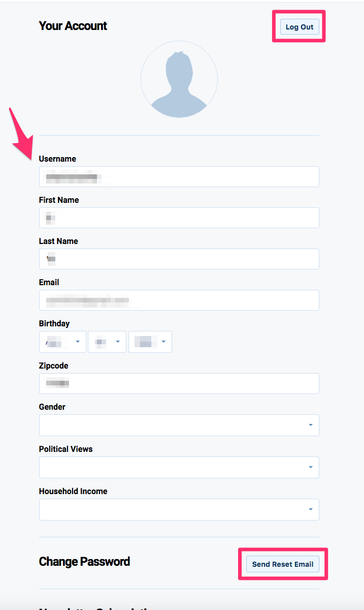This screenshot has height=610, width=364.
Task: Click the profile avatar silhouette image
Action: 179,80
